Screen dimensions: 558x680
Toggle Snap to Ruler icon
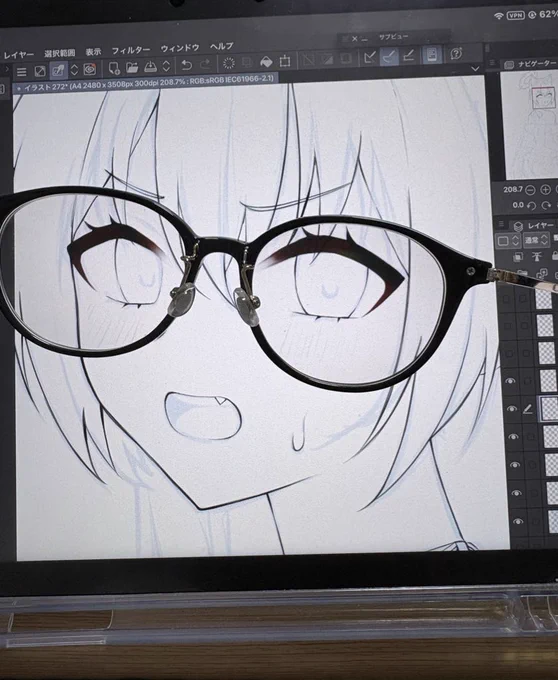(370, 57)
